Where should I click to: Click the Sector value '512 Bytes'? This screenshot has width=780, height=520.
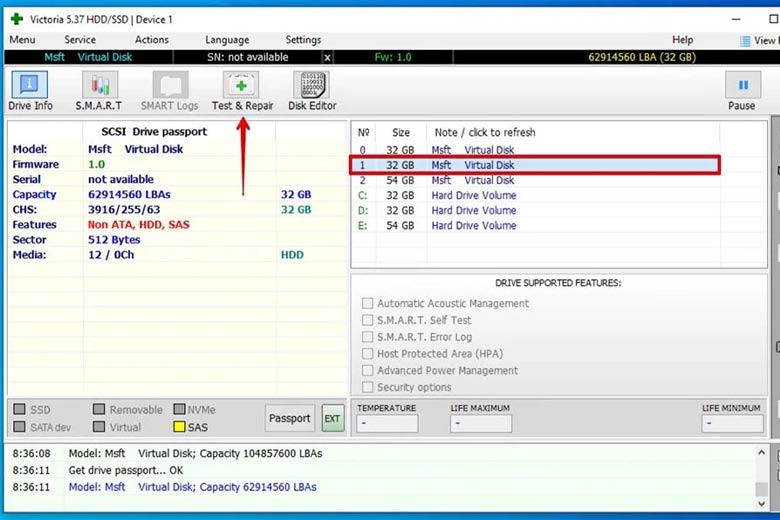[x=114, y=240]
